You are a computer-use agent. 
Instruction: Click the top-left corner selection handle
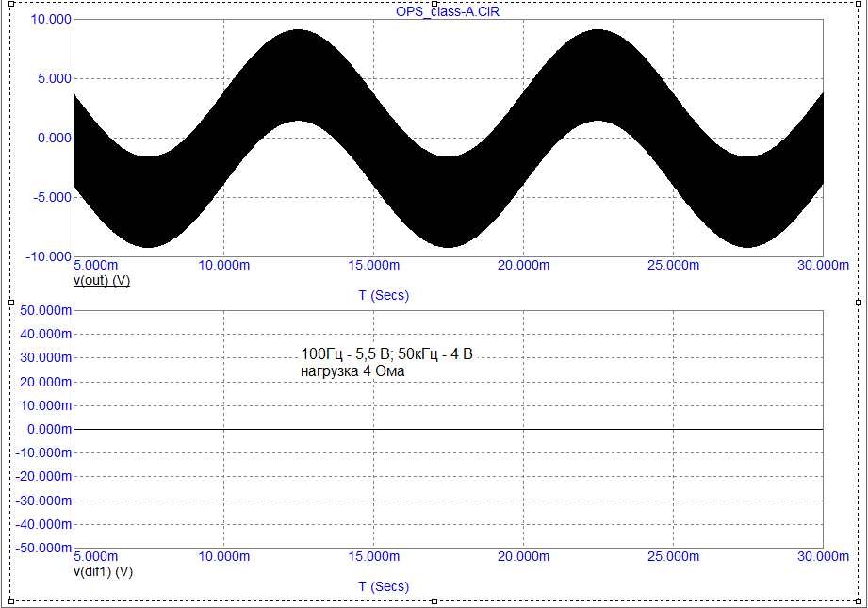click(x=11, y=4)
